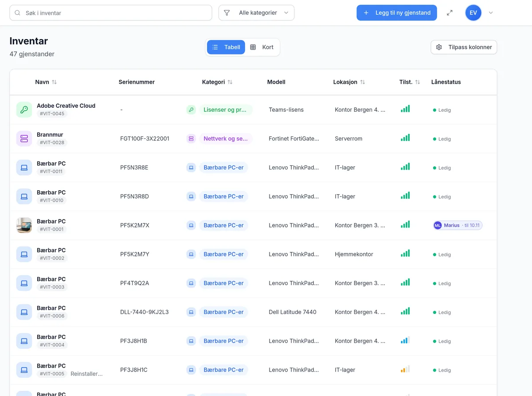The height and width of the screenshot is (396, 532).
Task: Click serial number DLL-7440-9KJ2L3
Action: pos(145,312)
